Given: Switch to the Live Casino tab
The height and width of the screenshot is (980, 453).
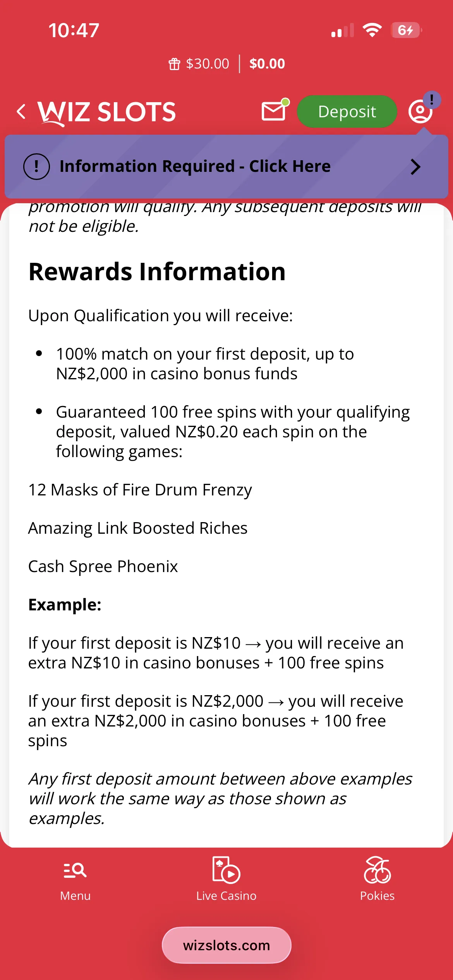Looking at the screenshot, I should click(x=226, y=896).
